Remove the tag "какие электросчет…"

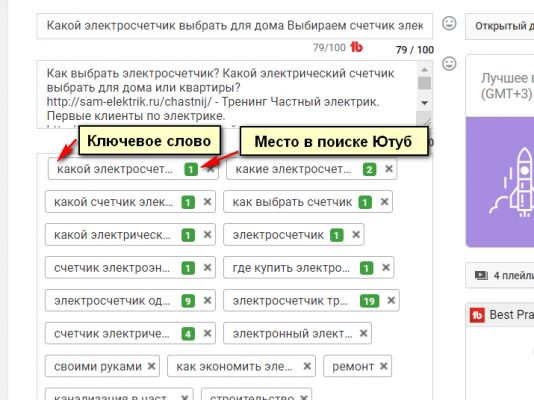pyautogui.click(x=389, y=169)
